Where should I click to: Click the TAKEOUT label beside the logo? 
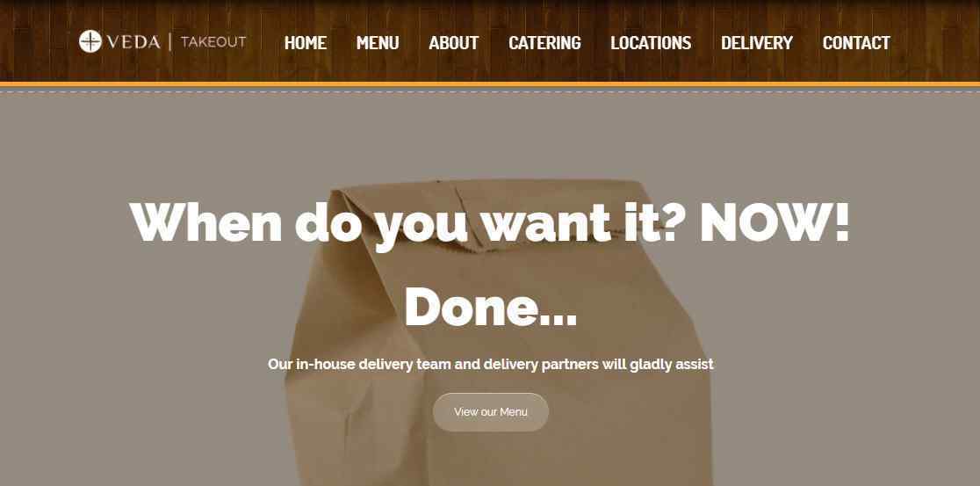point(213,42)
